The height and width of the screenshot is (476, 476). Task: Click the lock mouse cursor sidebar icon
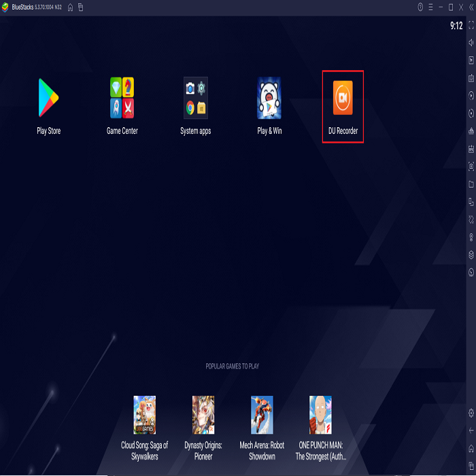tap(471, 60)
